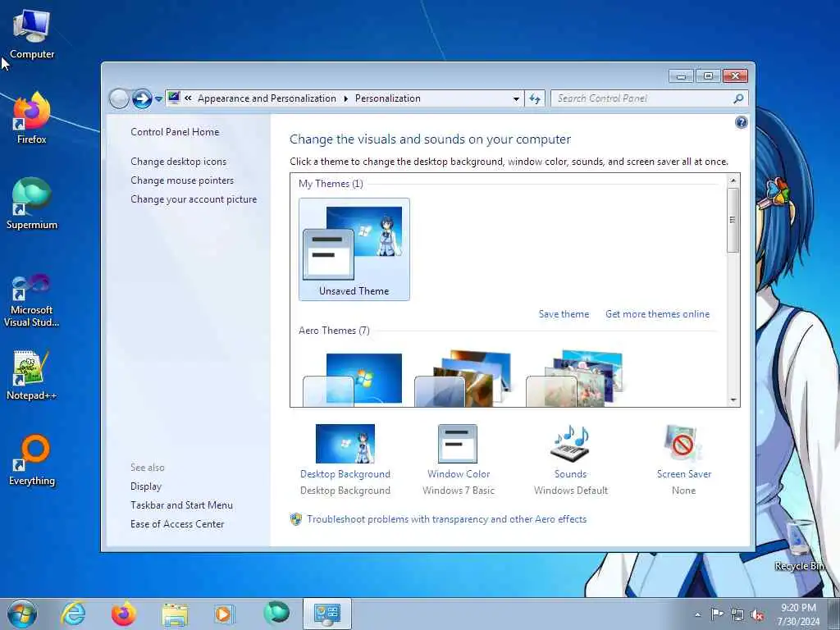Select the Supermium desktop shortcut
The height and width of the screenshot is (630, 840).
[32, 203]
